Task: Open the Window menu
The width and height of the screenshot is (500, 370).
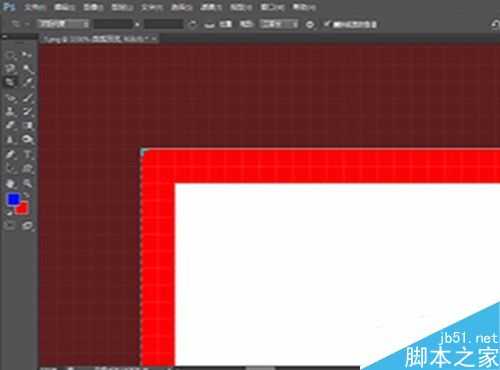Action: point(272,7)
